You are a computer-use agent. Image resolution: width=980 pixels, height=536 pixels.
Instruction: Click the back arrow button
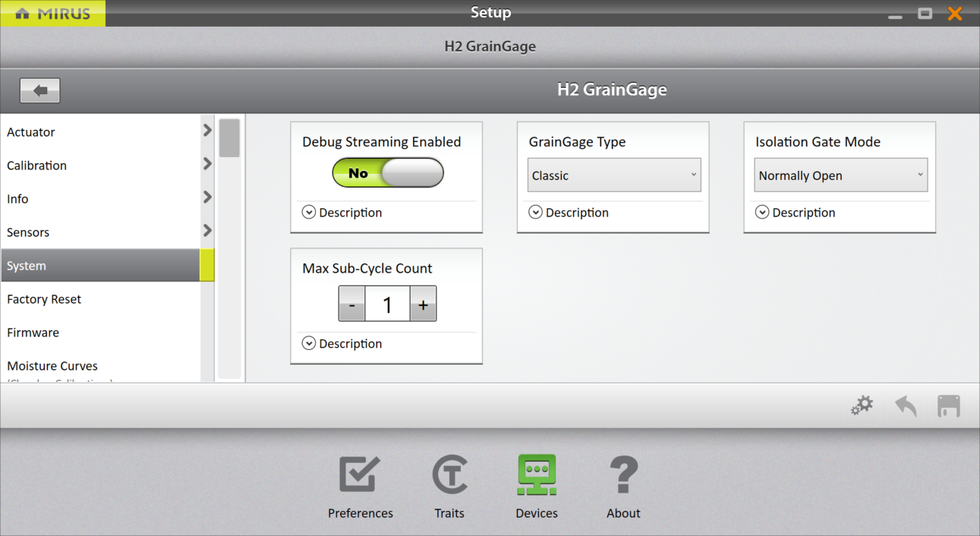tap(40, 90)
